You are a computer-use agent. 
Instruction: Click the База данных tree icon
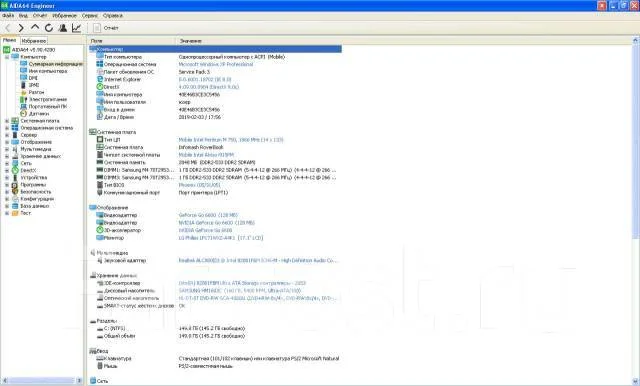[15, 206]
